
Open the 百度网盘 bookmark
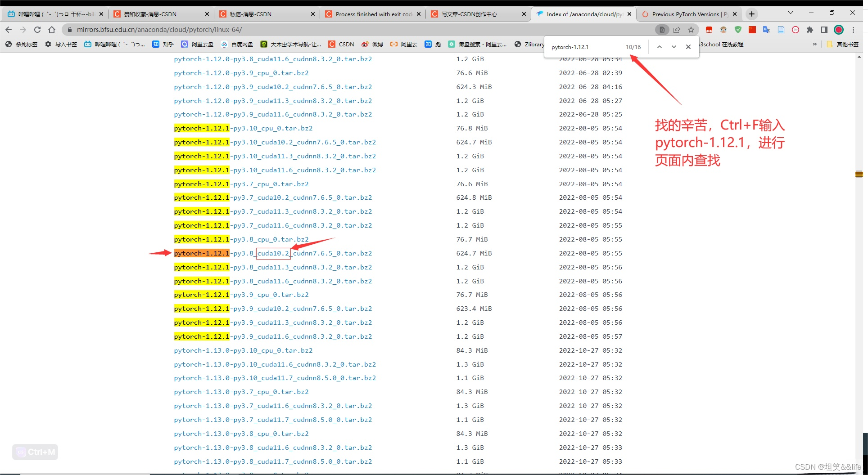point(237,44)
